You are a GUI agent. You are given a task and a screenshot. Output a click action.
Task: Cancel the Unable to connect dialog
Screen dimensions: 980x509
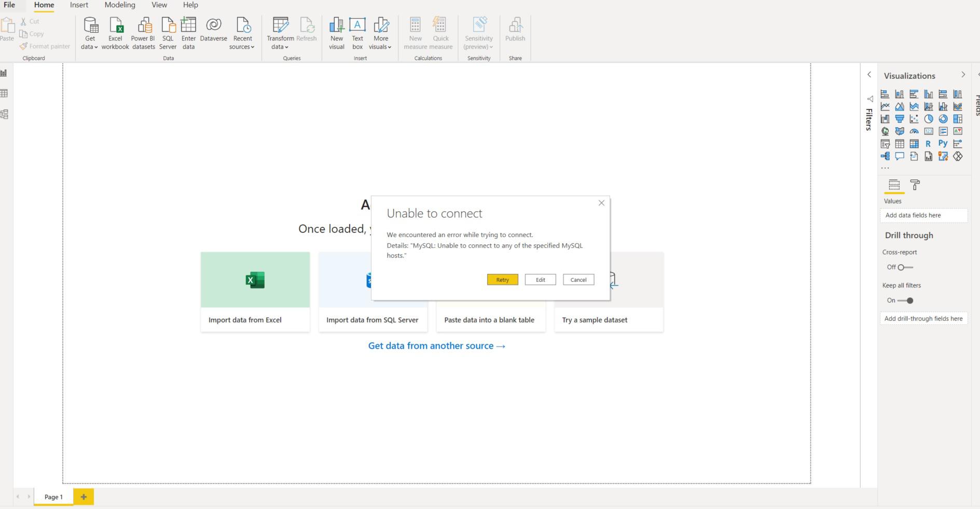point(578,280)
